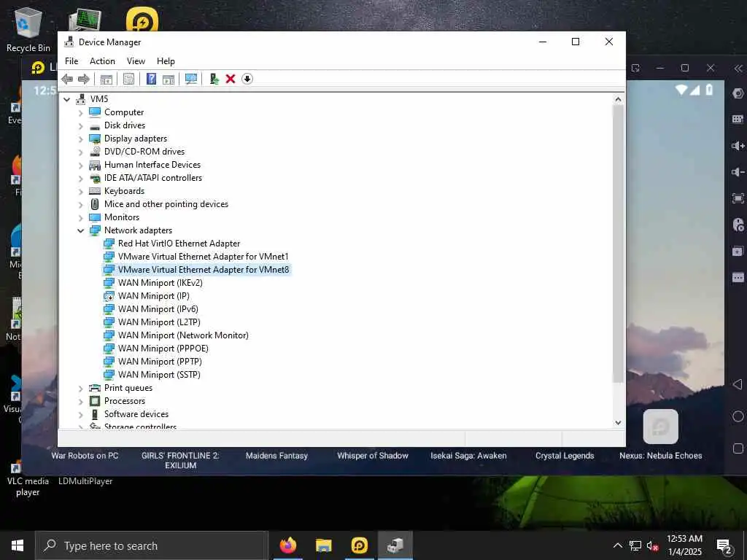This screenshot has height=560, width=747.
Task: Click Android recent apps square in LDPlayer
Action: click(x=738, y=448)
